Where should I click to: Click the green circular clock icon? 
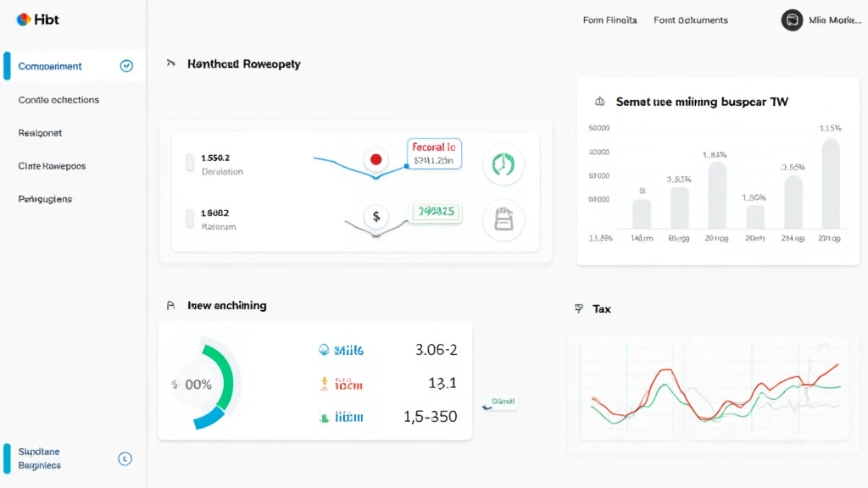503,164
